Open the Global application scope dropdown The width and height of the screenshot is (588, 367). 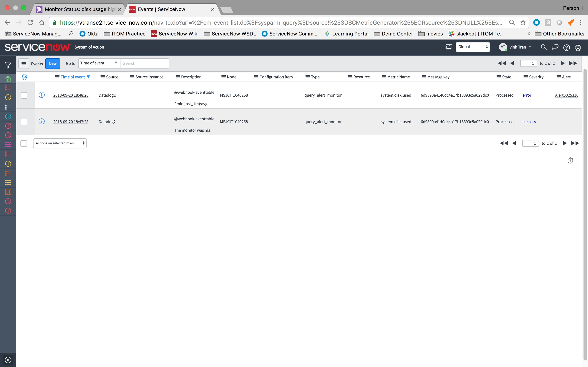[472, 47]
